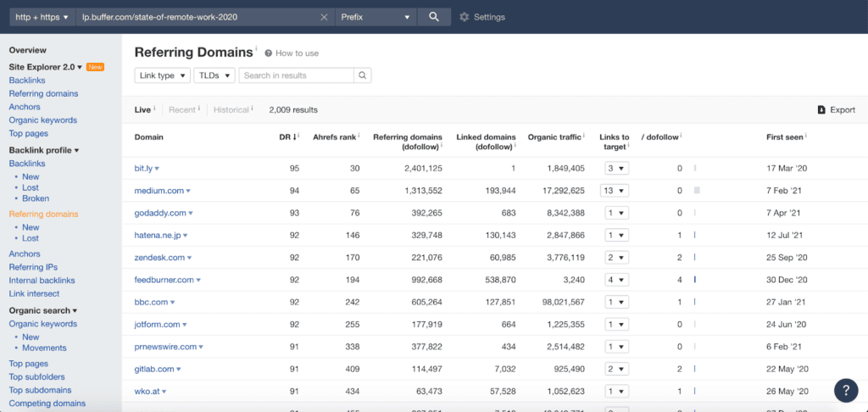This screenshot has width=868, height=412.
Task: Open the TLDs filter dropdown
Action: 213,75
